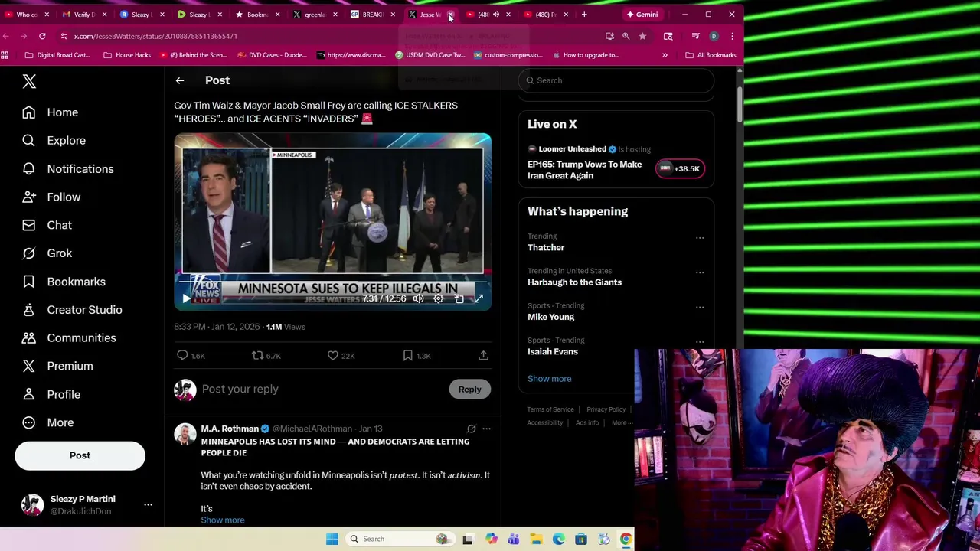Share the post via share icon
Image resolution: width=980 pixels, height=551 pixels.
(483, 355)
